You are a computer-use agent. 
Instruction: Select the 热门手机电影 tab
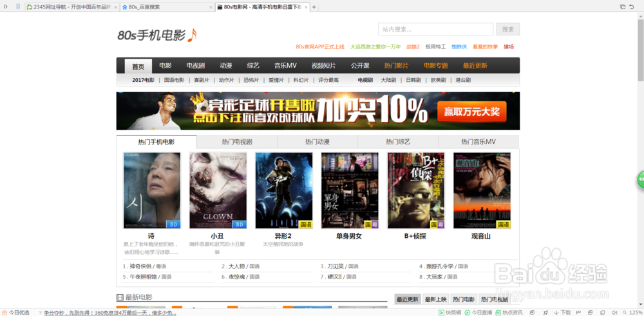156,142
